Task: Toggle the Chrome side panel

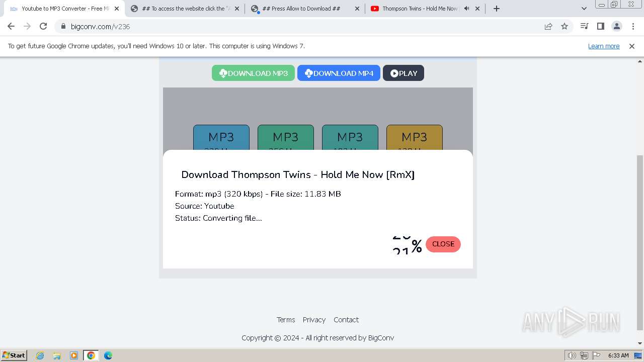Action: [x=601, y=26]
